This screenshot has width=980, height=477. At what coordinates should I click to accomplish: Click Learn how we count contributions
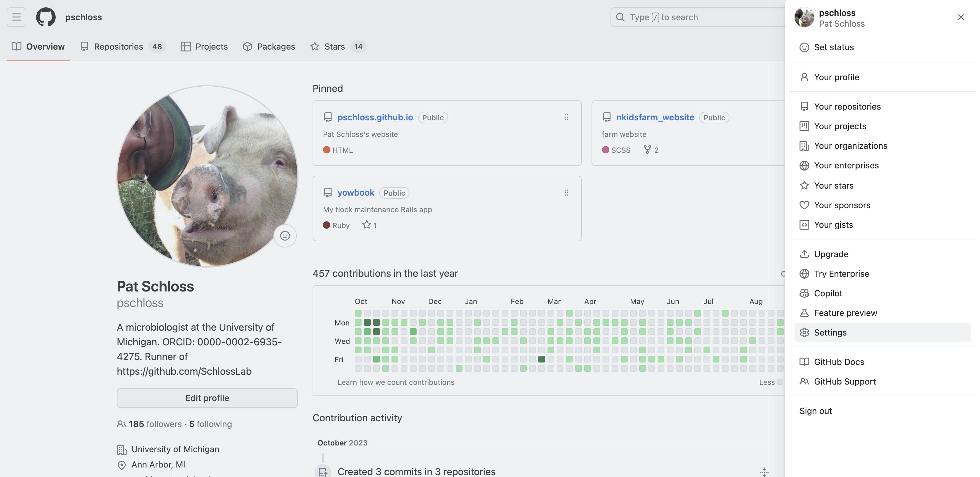click(396, 382)
